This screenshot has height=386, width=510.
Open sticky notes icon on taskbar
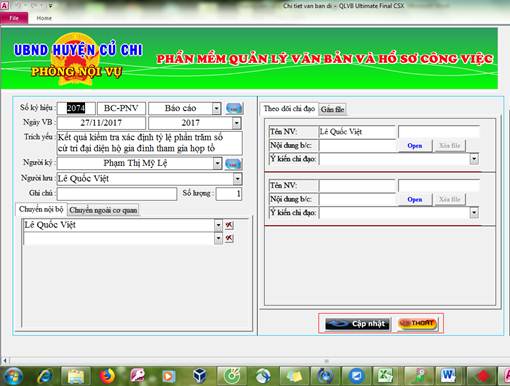tap(294, 376)
